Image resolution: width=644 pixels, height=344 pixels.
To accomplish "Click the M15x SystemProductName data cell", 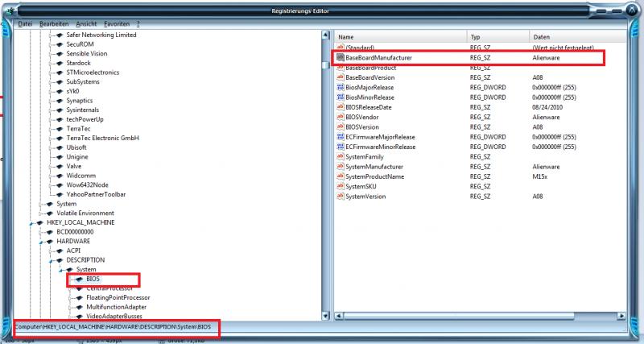I will point(539,176).
